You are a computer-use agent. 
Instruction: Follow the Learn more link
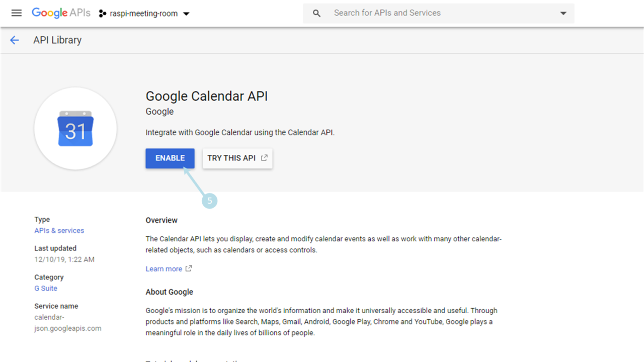164,269
